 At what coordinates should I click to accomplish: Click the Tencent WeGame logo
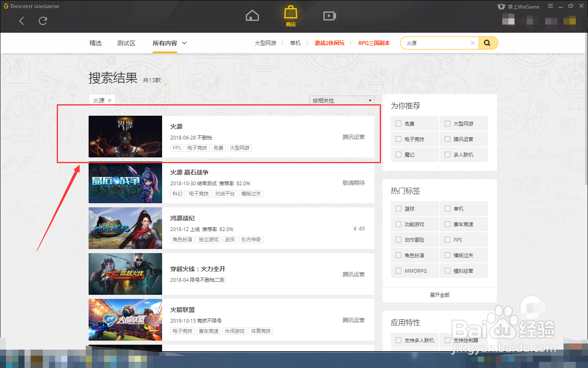[x=31, y=6]
